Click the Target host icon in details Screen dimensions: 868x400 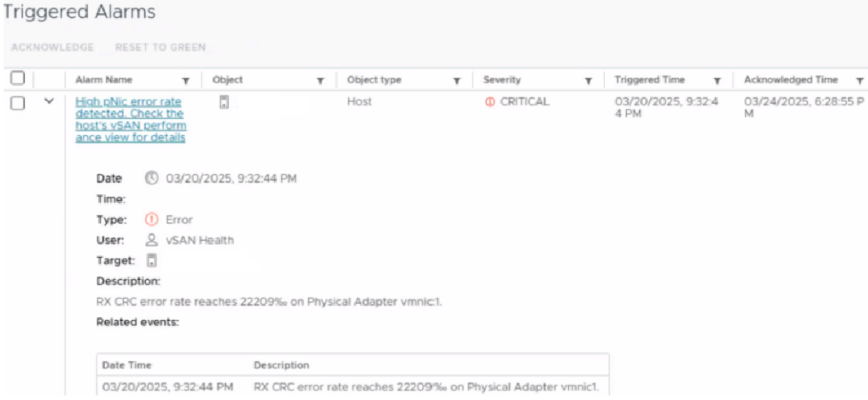click(x=152, y=260)
